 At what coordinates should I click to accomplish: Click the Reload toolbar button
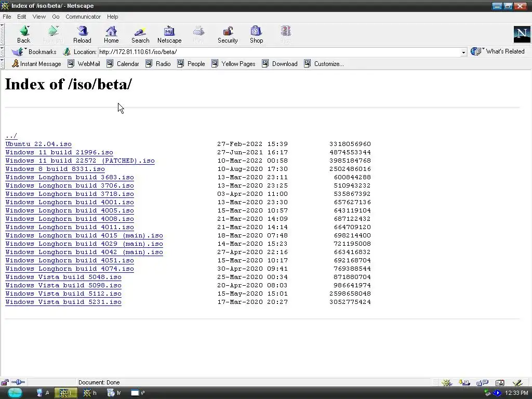tap(82, 34)
